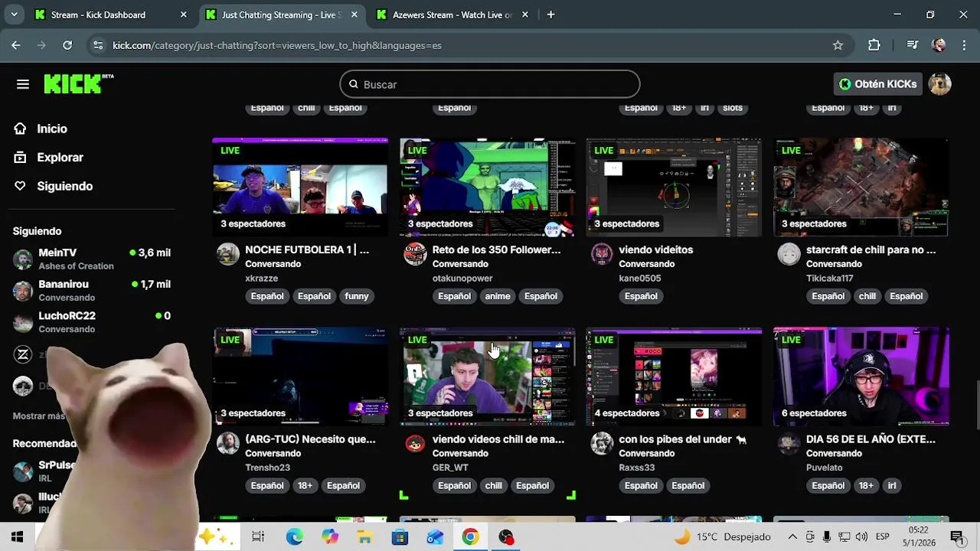
Task: Click the KICK beta logo
Action: (x=78, y=83)
